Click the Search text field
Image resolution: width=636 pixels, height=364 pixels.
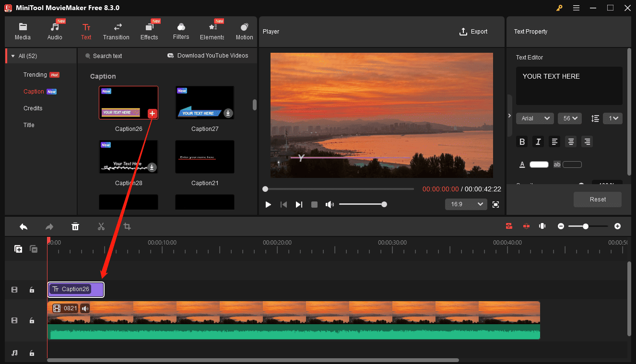[x=107, y=56]
